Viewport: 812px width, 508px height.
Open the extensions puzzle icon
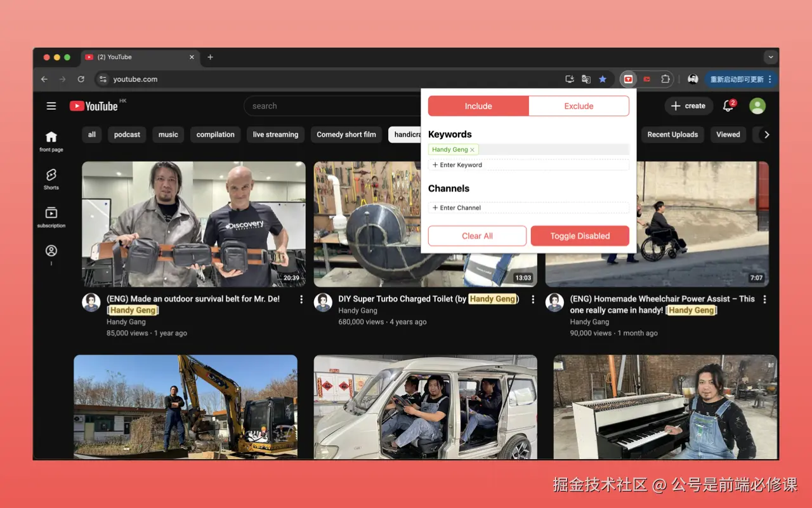[665, 79]
